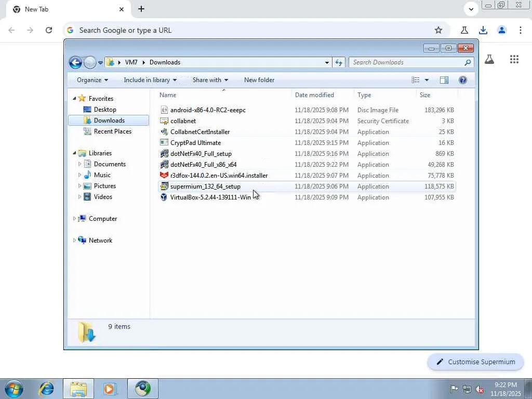This screenshot has width=532, height=399.
Task: Open browser Labs flask toolbar icon
Action: 464,30
